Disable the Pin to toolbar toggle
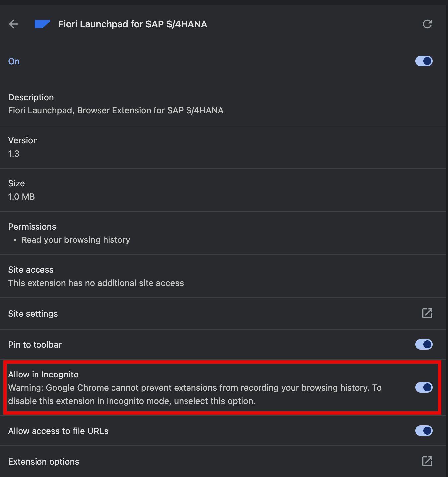 (424, 344)
